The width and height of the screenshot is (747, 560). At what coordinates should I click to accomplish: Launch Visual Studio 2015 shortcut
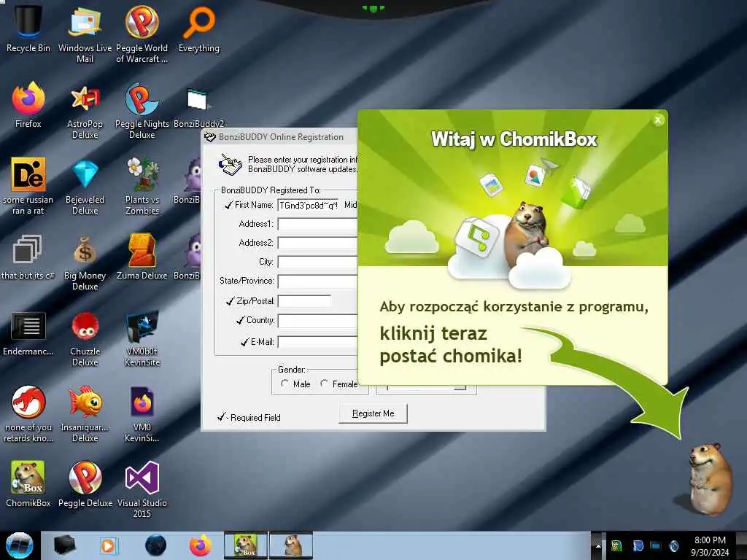142,489
